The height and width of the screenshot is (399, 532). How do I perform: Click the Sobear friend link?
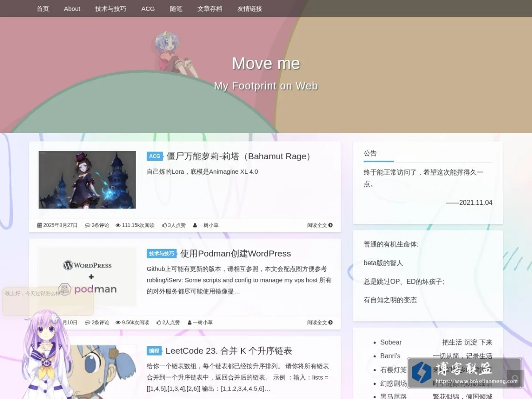pyautogui.click(x=391, y=342)
